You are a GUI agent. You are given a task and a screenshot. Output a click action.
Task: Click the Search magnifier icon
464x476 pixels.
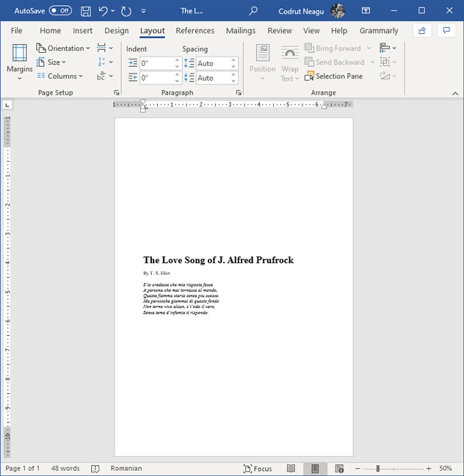(253, 11)
